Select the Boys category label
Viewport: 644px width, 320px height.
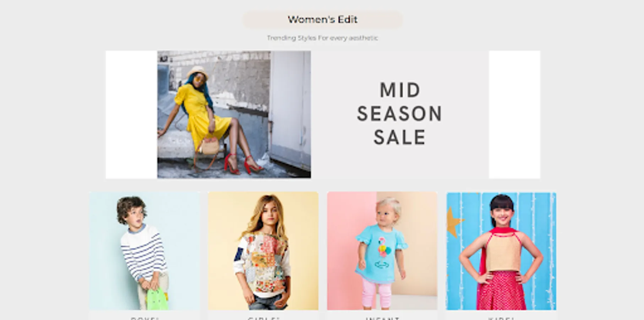144,318
